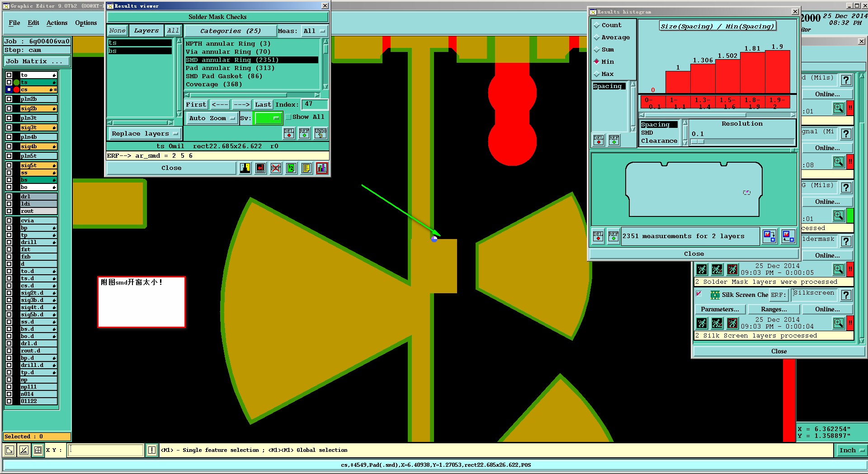Click histogram Spacing list scroll-down arrow
The height and width of the screenshot is (474, 868).
point(633,129)
